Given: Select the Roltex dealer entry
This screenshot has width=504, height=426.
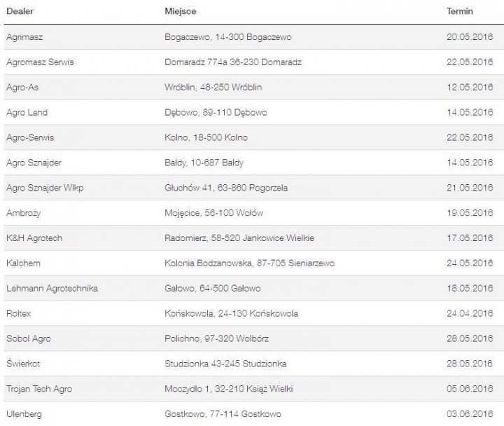Looking at the screenshot, I should pos(18,314).
